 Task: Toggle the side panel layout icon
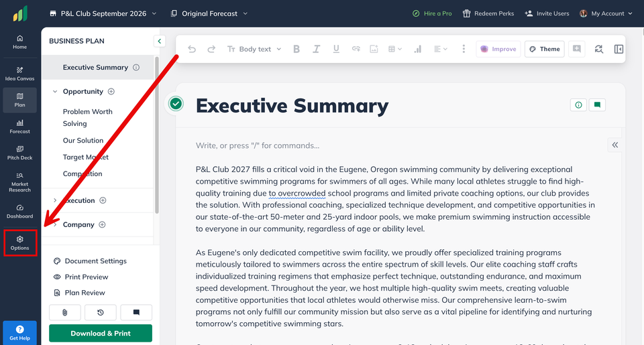coord(619,49)
